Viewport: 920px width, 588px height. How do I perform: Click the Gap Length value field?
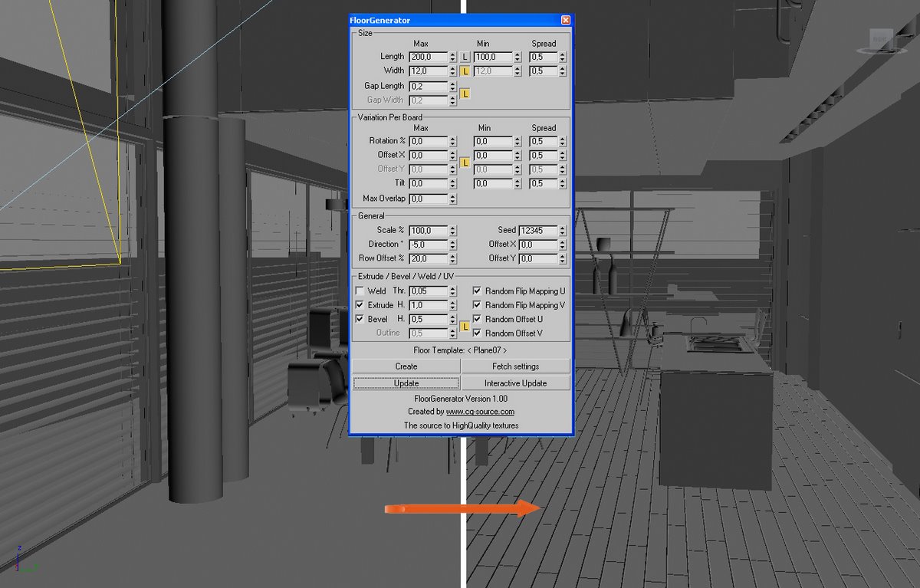[x=429, y=87]
